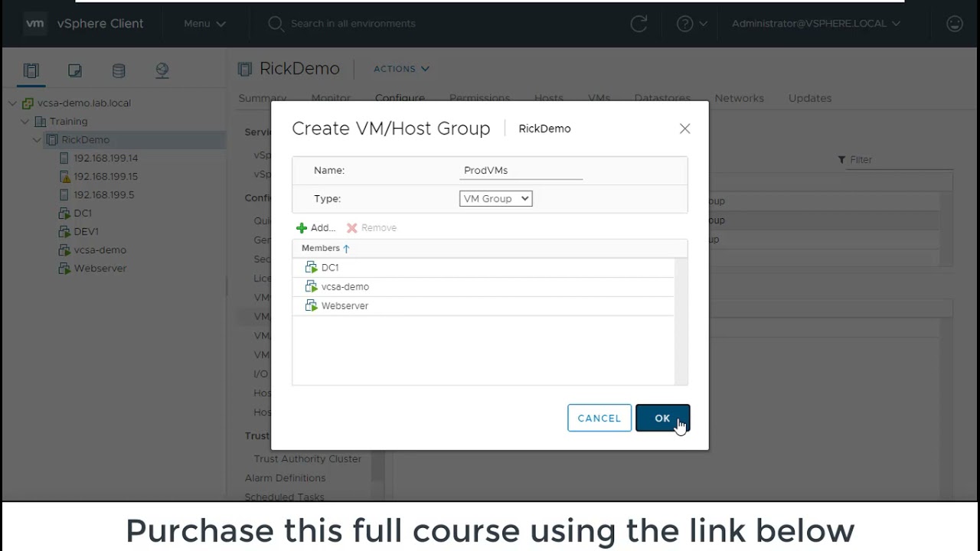
Task: Select host 192.168.199.5 in the tree
Action: pyautogui.click(x=103, y=194)
